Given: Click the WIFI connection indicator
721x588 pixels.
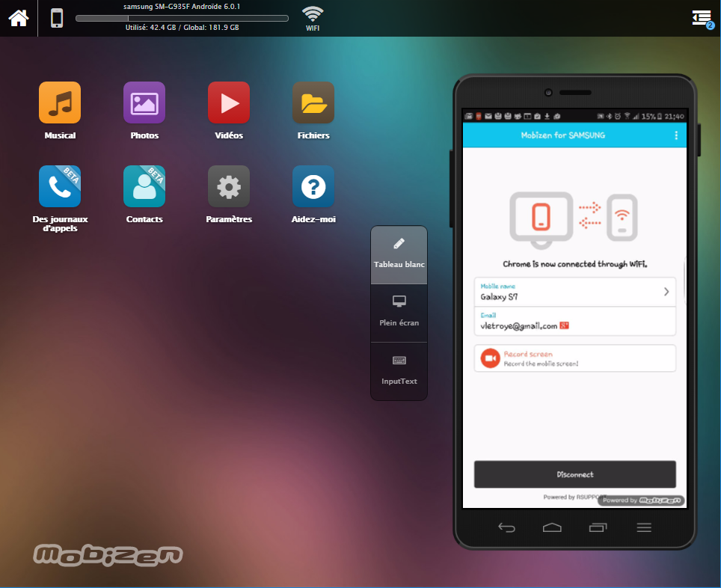Looking at the screenshot, I should 313,19.
